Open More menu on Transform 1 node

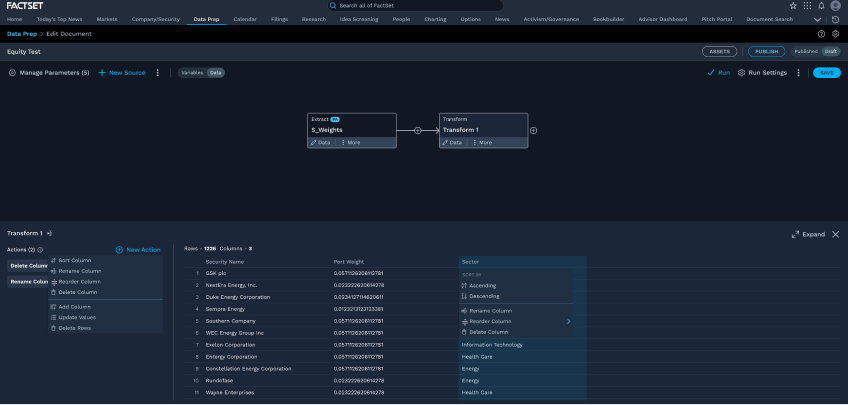[x=482, y=143]
